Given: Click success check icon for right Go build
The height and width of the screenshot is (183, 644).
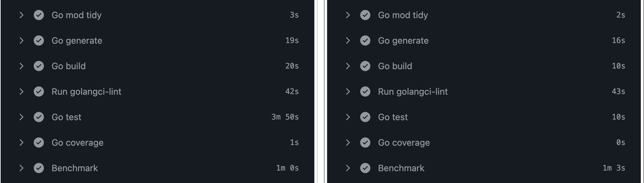Looking at the screenshot, I should coord(365,66).
